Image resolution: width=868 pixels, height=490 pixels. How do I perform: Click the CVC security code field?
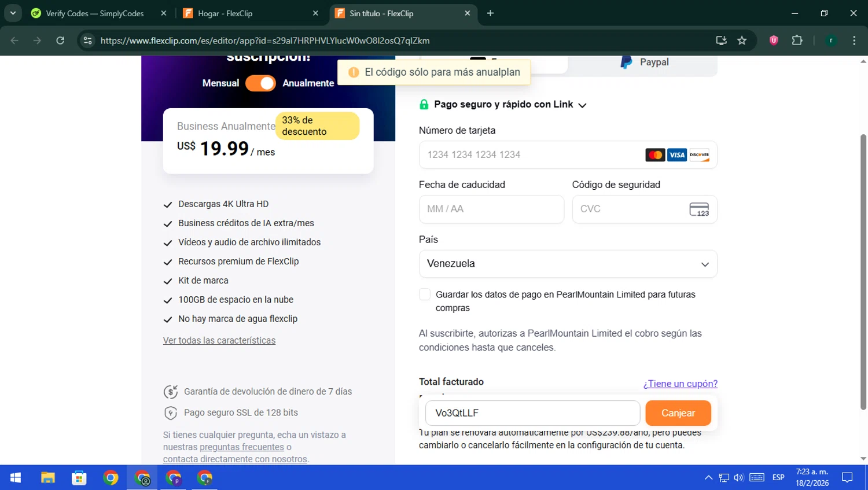[x=645, y=209]
